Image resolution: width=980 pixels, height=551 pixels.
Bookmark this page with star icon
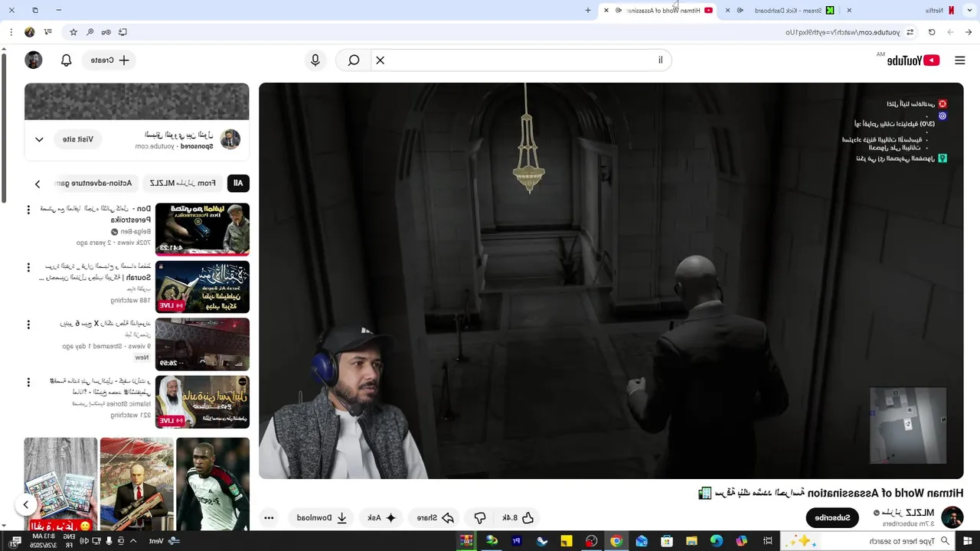coord(73,32)
